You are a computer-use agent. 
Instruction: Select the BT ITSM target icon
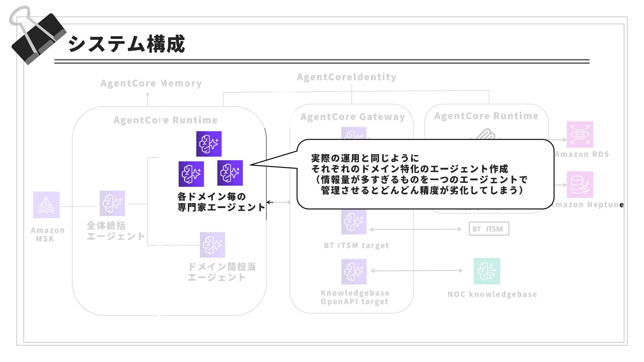pos(354,222)
